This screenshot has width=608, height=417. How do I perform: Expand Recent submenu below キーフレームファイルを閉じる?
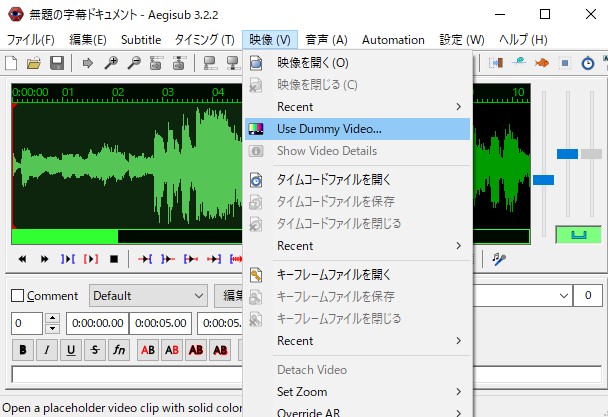click(x=357, y=341)
